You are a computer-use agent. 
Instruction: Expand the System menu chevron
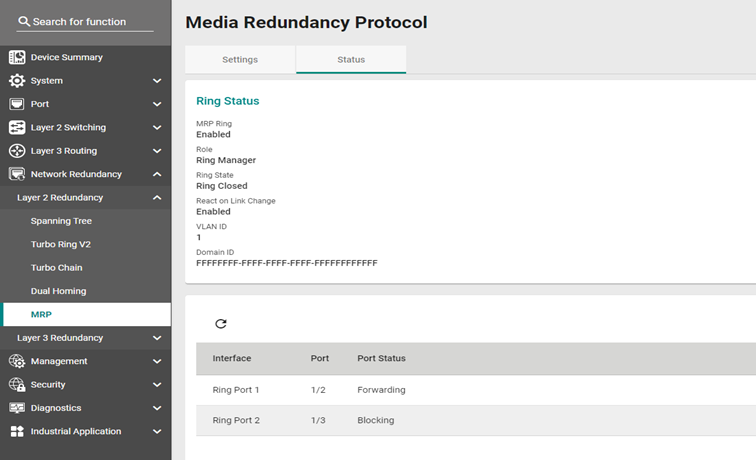tap(157, 81)
